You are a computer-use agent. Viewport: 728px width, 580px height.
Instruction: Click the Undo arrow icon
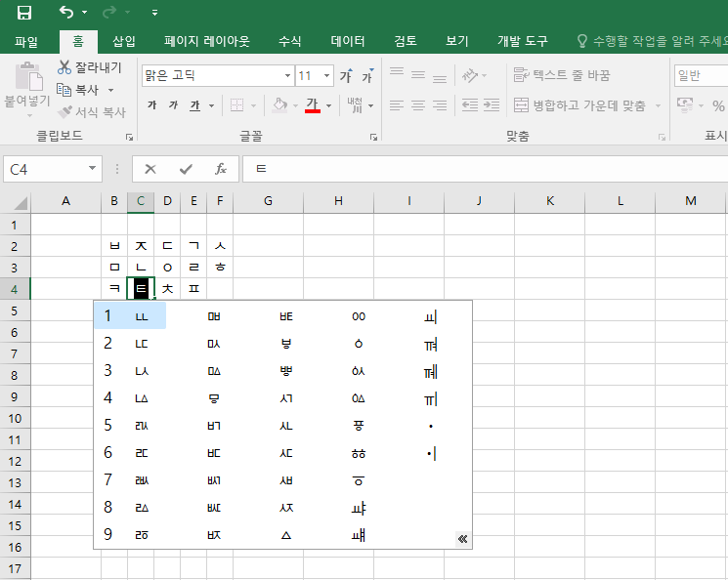pos(66,12)
